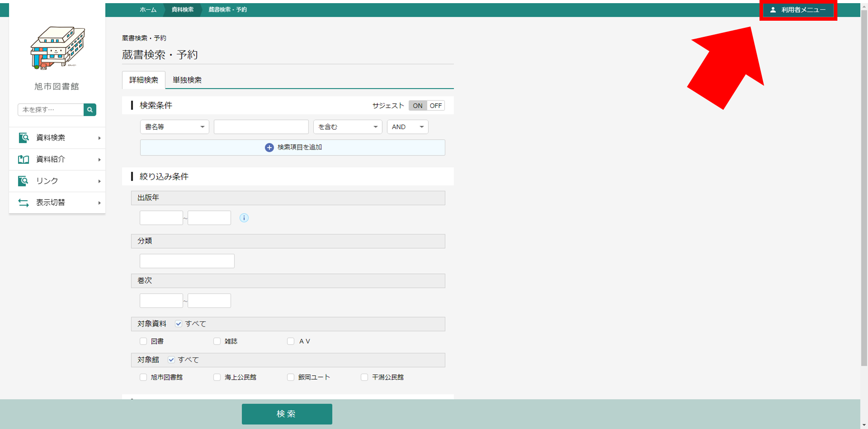Go to 資料検索 breadcrumb

tap(182, 9)
